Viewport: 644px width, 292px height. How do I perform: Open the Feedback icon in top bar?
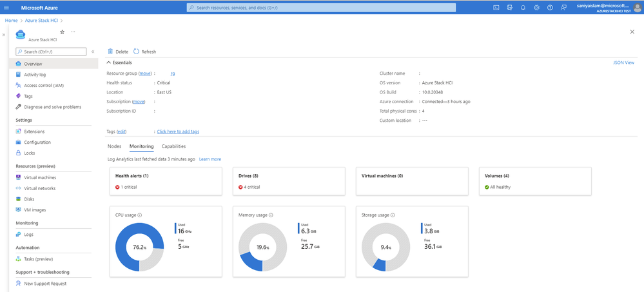563,7
